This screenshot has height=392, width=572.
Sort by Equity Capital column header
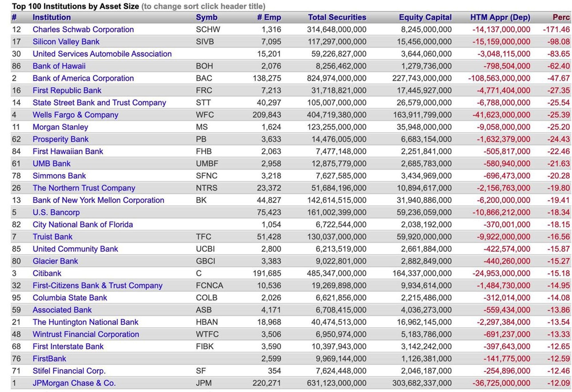tap(425, 17)
